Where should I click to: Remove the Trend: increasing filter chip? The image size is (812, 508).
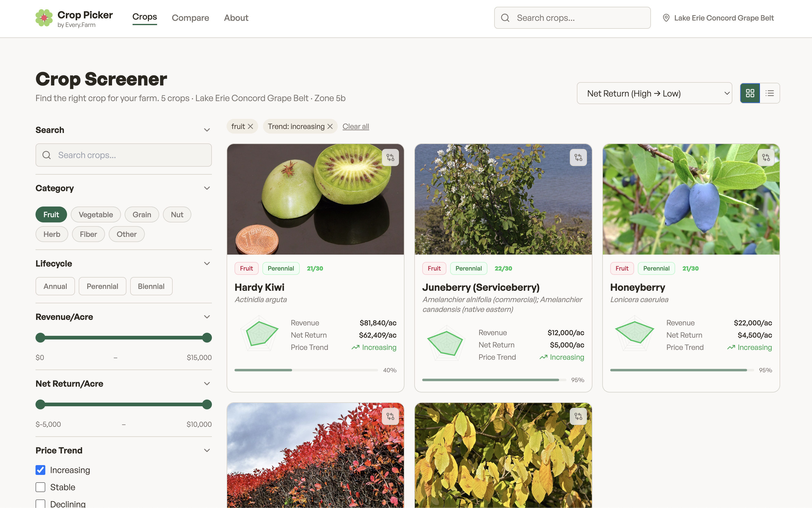pos(330,126)
